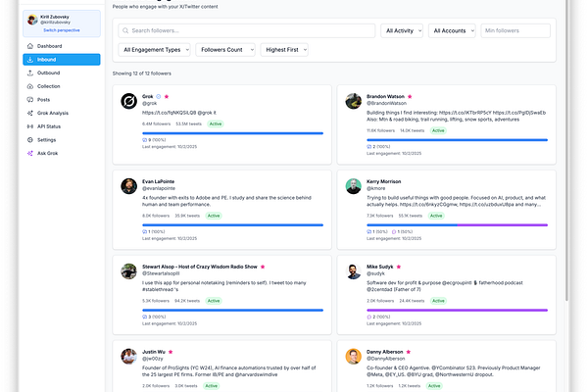Image resolution: width=588 pixels, height=392 pixels.
Task: Click Grok's blue engagement progress bar
Action: pos(232,133)
